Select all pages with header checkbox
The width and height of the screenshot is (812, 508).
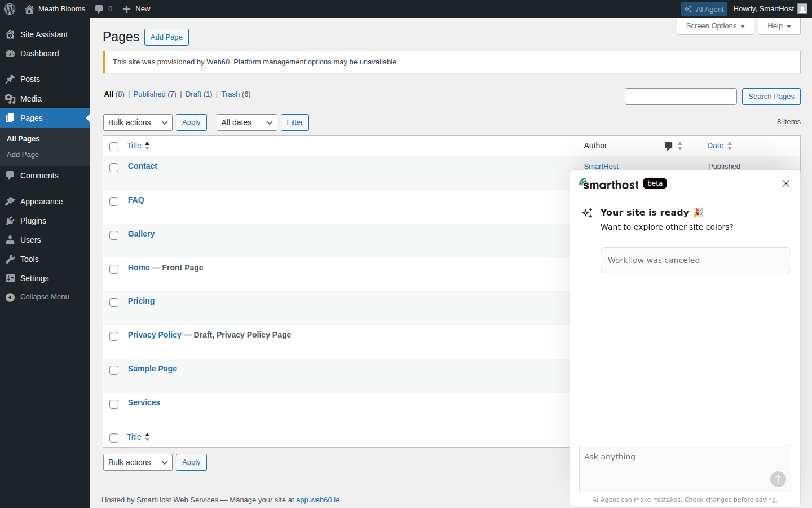point(114,146)
